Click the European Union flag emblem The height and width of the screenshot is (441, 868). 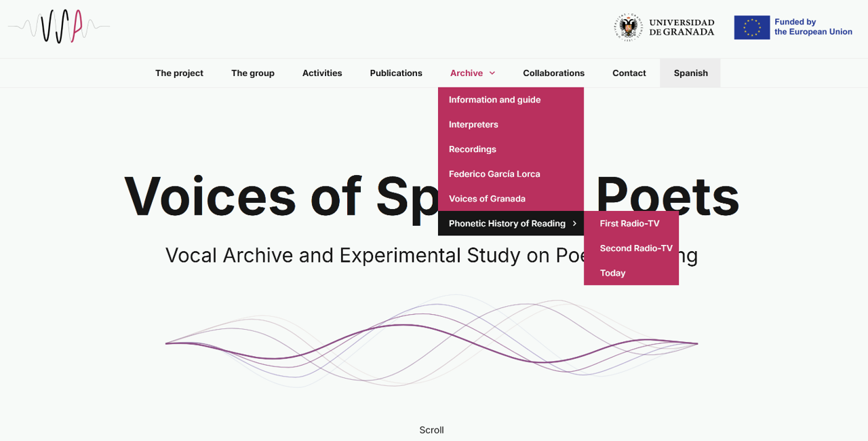[751, 27]
